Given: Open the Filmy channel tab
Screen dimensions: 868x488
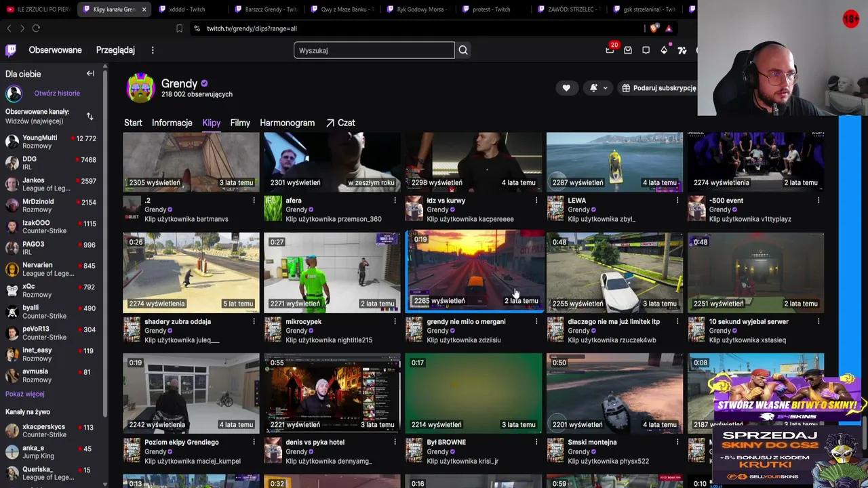Looking at the screenshot, I should click(240, 123).
